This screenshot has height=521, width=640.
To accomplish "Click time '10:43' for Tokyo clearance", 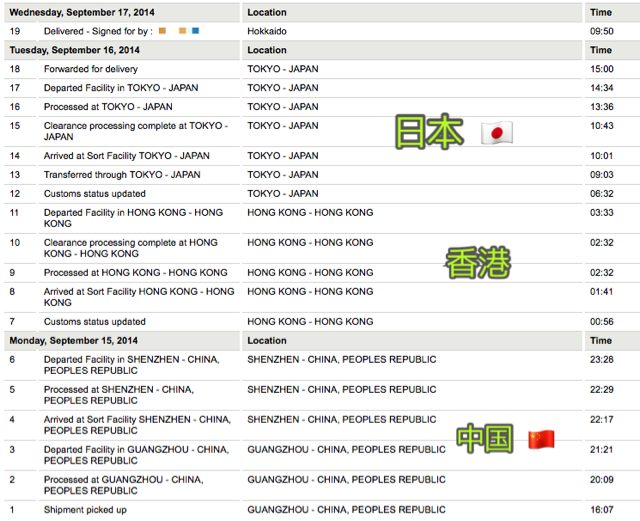I will pyautogui.click(x=602, y=126).
